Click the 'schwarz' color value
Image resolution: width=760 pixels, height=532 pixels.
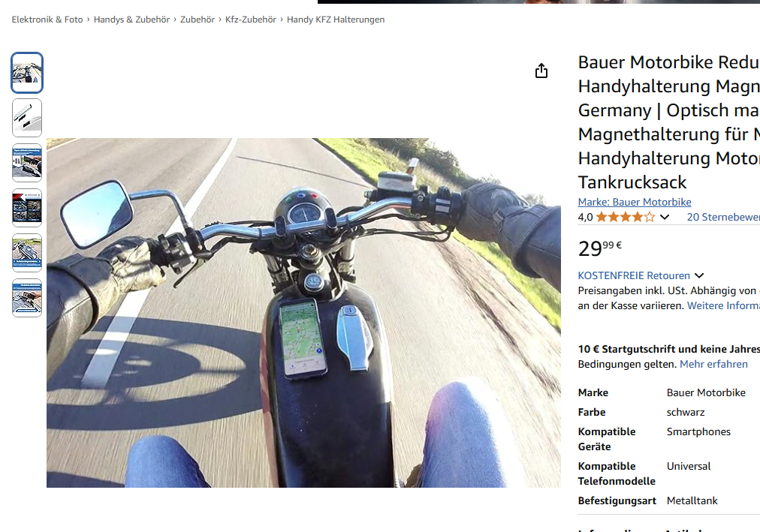click(x=686, y=412)
